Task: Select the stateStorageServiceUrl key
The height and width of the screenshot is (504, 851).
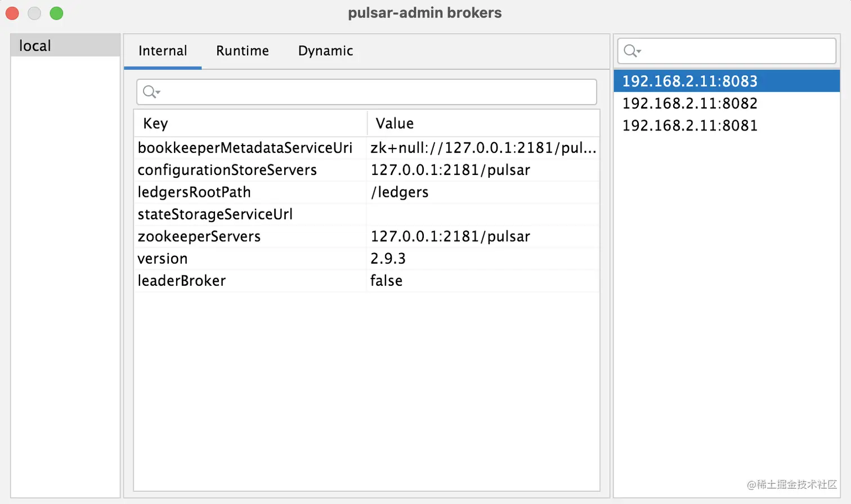Action: pyautogui.click(x=250, y=214)
